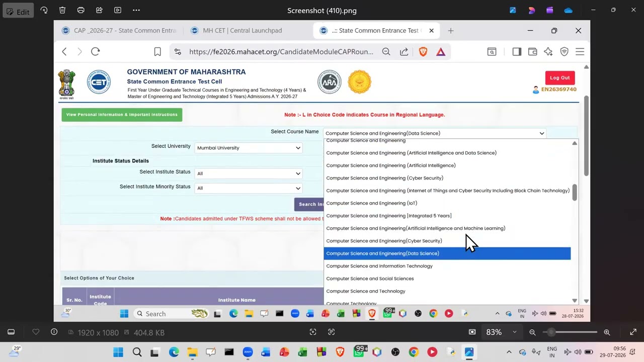This screenshot has height=362, width=644.
Task: Go back using the browser back arrow
Action: coord(64,52)
